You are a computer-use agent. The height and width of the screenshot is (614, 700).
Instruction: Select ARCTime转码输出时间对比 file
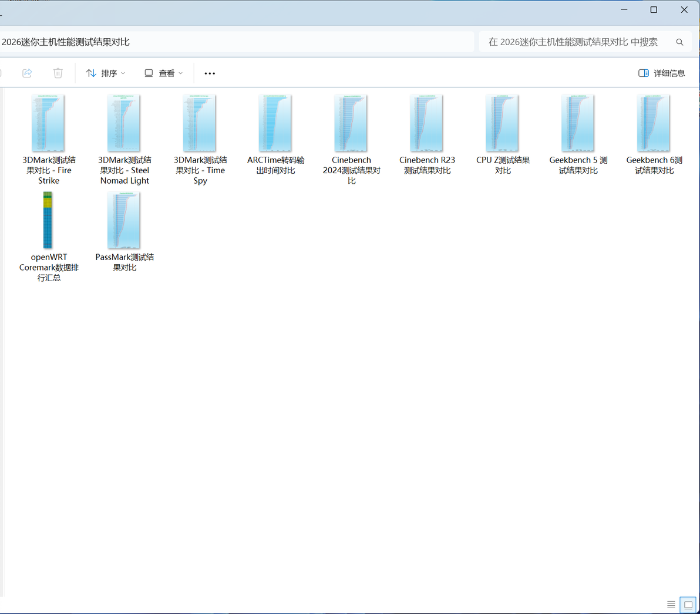tap(276, 135)
